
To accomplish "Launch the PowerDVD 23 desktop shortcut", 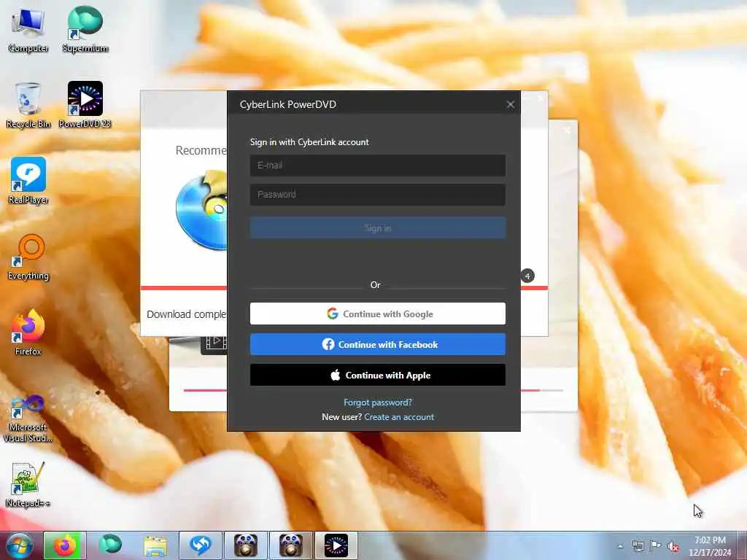I will [x=85, y=105].
